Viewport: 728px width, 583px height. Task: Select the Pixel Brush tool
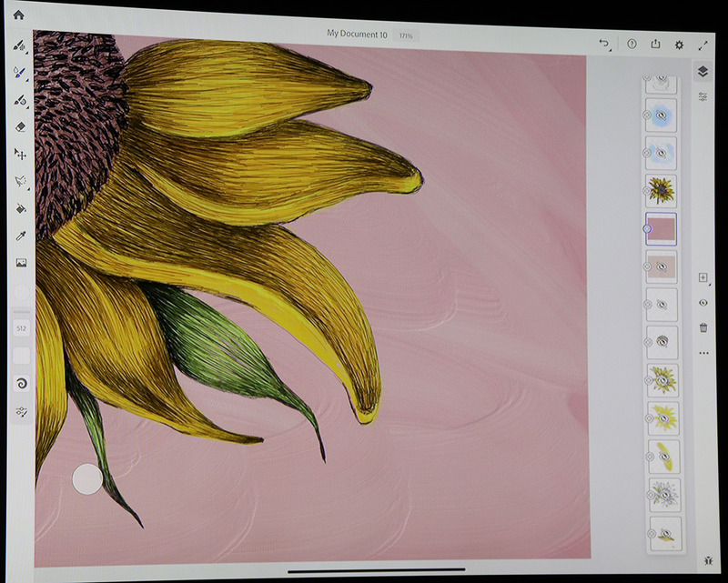pyautogui.click(x=20, y=45)
